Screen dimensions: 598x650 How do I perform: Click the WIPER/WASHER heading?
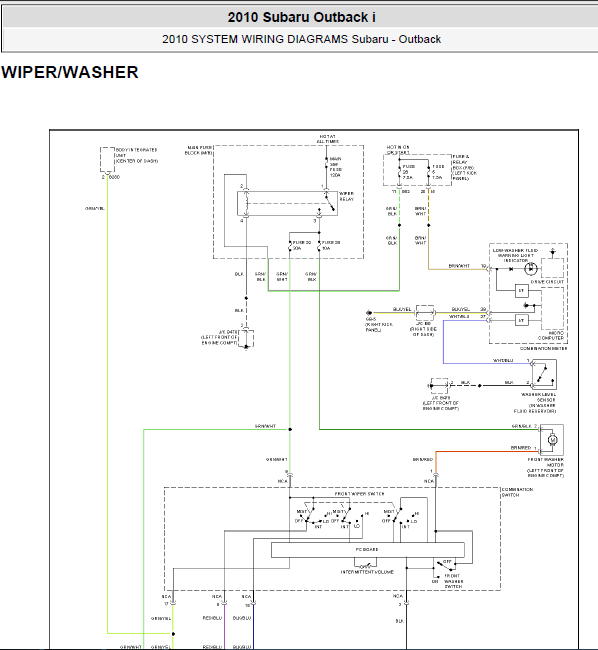tap(70, 72)
